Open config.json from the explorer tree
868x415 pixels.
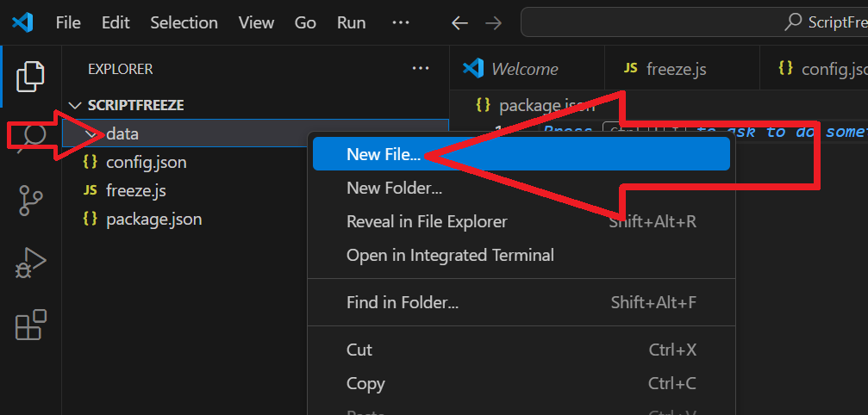pyautogui.click(x=147, y=163)
